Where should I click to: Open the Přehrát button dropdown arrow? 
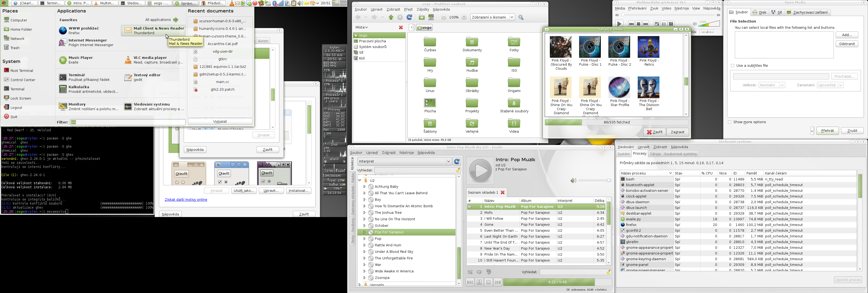(812, 131)
